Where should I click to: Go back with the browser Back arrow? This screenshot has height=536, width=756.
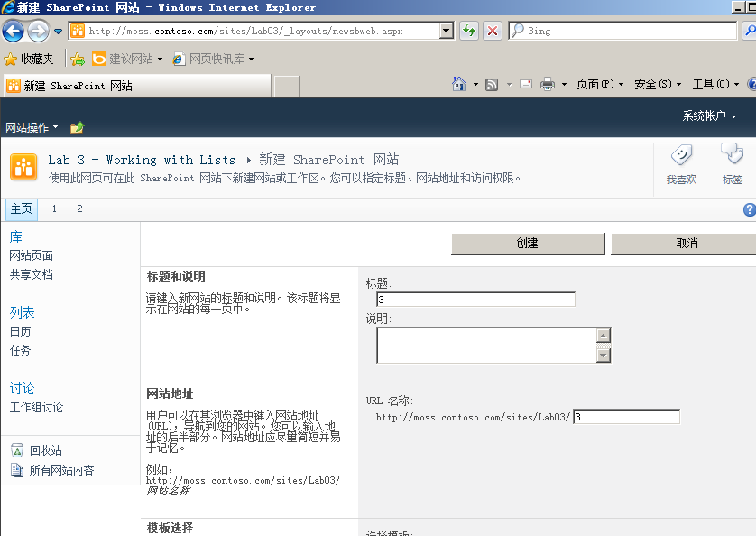(13, 32)
